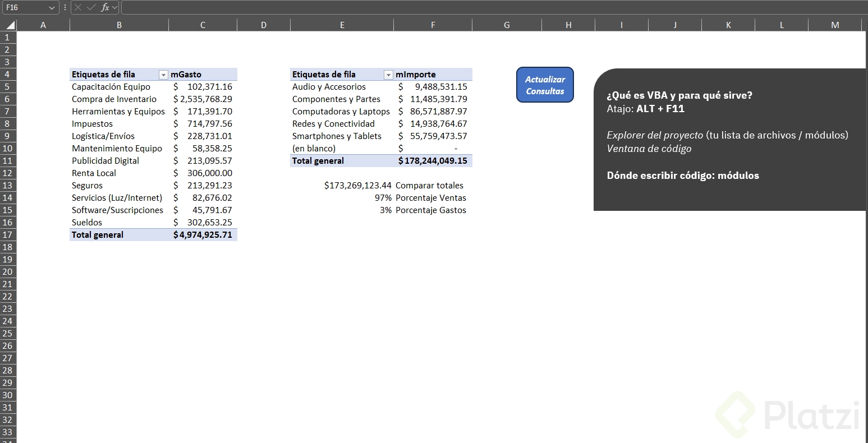Select the Publicidad Digital cell

pyautogui.click(x=119, y=161)
